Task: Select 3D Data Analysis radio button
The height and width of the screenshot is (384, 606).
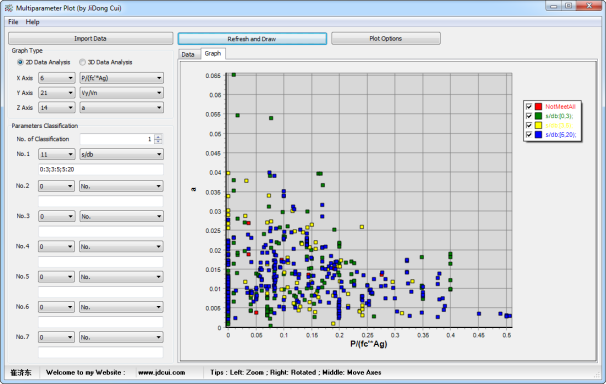Action: tap(106, 62)
